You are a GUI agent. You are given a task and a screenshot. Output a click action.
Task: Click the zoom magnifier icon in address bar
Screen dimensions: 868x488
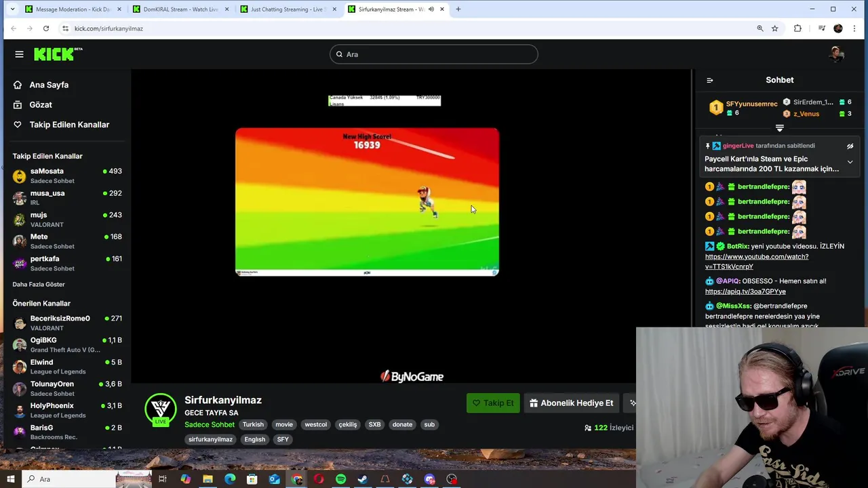click(x=760, y=28)
